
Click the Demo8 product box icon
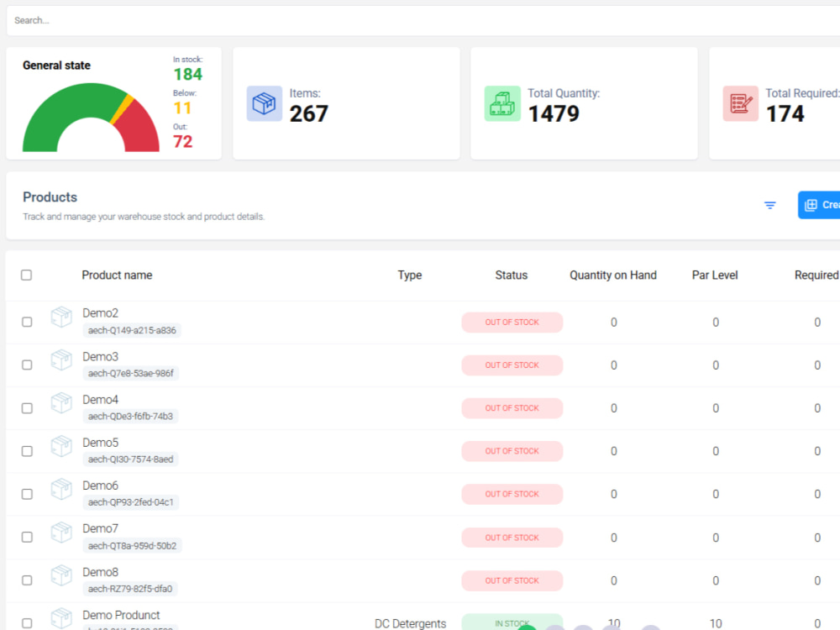click(x=61, y=575)
